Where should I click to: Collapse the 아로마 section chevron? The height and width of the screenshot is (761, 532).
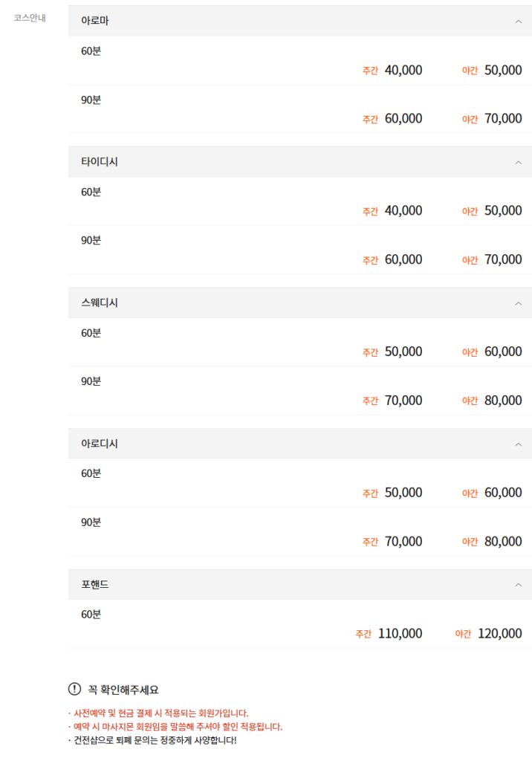pos(518,22)
